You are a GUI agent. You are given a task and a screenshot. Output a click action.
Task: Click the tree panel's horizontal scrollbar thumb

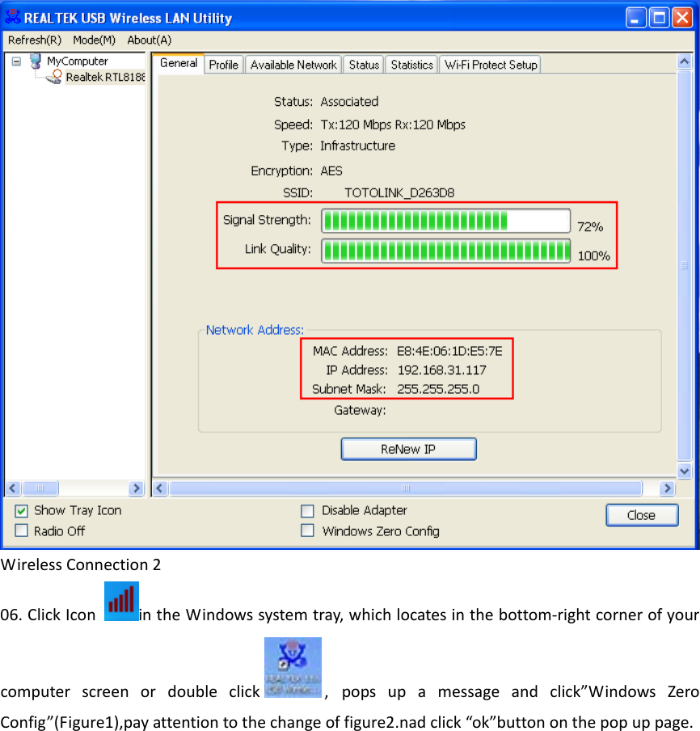click(x=40, y=488)
